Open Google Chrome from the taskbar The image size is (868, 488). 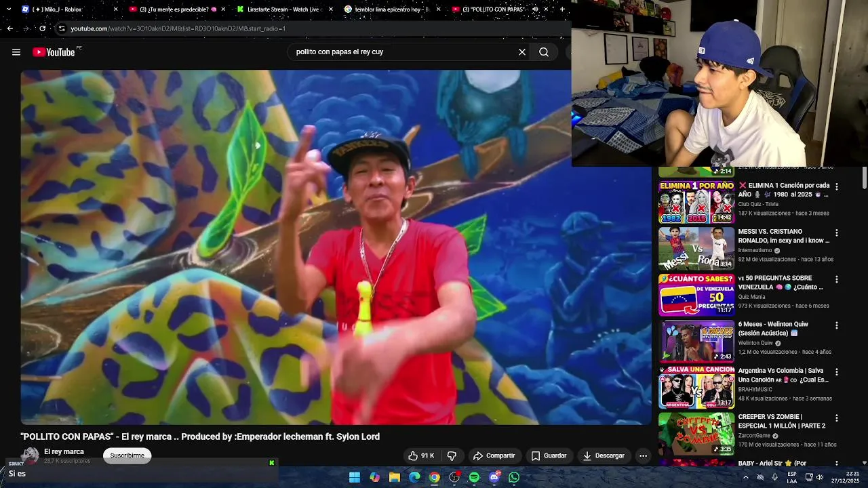(435, 477)
